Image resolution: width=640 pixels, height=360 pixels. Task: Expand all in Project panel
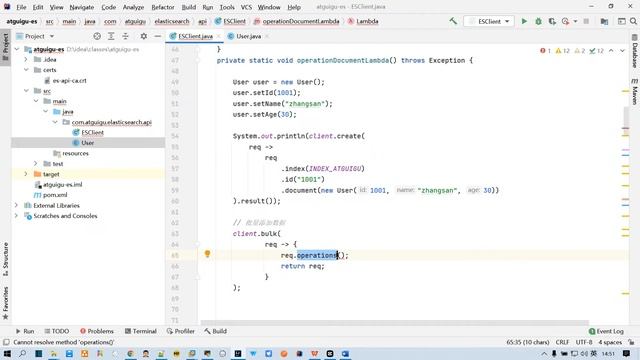[111, 36]
